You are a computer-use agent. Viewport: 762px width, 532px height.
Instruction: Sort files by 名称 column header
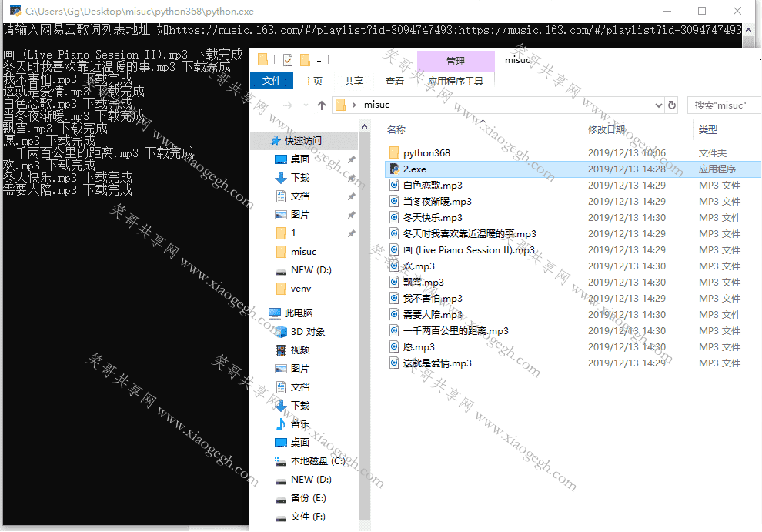pos(396,130)
